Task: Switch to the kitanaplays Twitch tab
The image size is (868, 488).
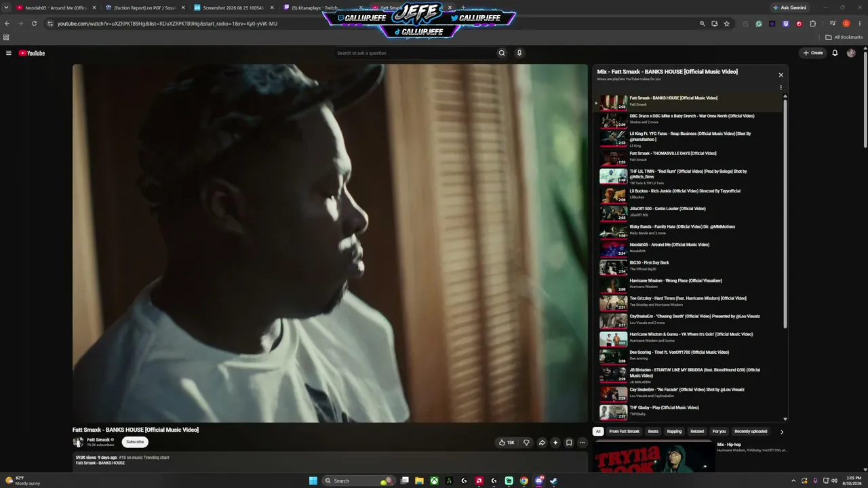Action: (322, 7)
